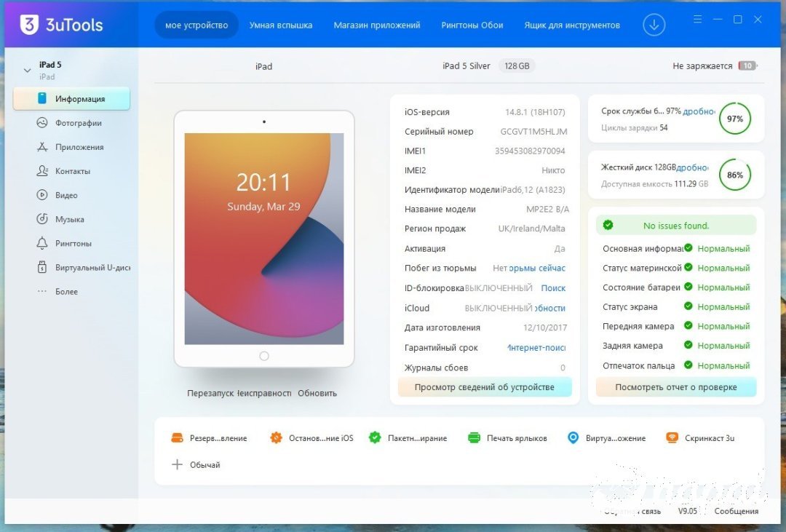
Task: Click the model name MP2E2 B/A
Action: click(x=547, y=209)
